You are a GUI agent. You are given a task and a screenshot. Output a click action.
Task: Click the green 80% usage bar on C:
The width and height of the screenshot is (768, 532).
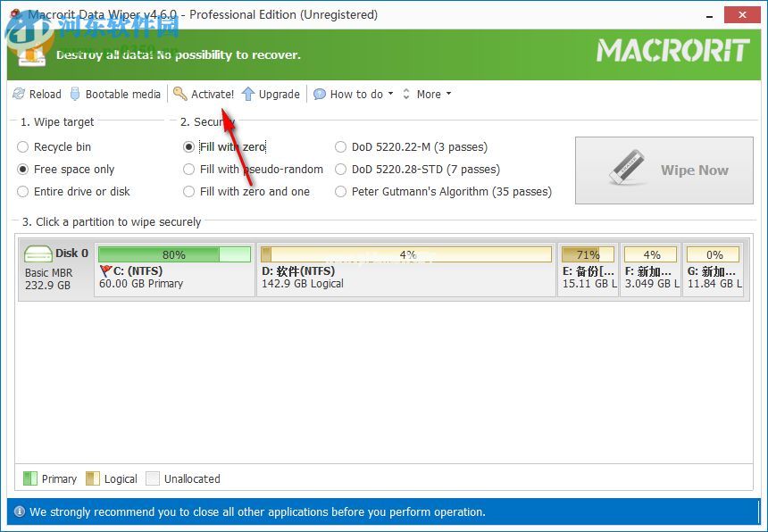click(174, 253)
